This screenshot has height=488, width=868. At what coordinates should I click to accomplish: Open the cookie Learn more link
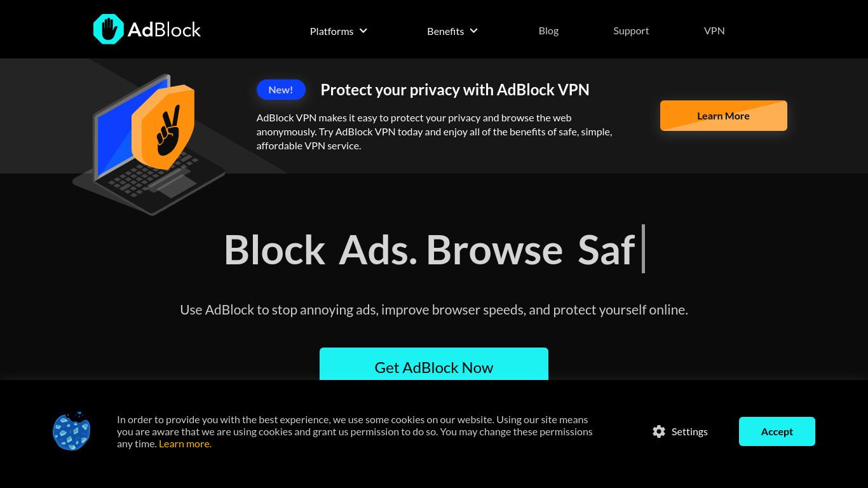(185, 444)
